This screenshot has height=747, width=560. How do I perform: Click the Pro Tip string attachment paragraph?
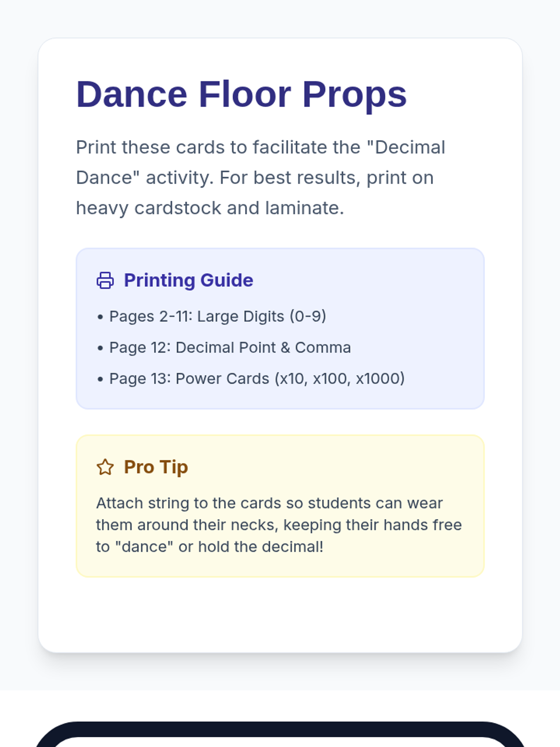coord(279,525)
